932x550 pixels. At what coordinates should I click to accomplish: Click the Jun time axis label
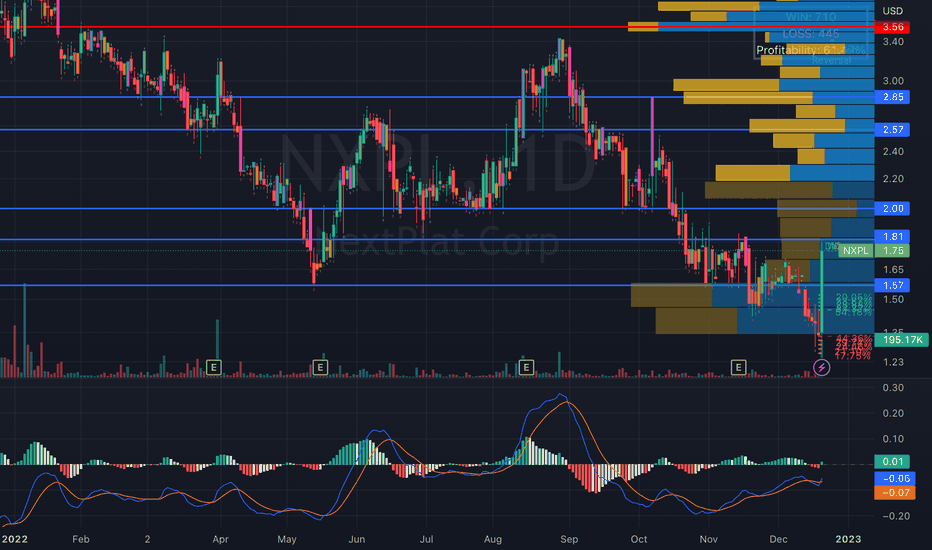pyautogui.click(x=357, y=539)
